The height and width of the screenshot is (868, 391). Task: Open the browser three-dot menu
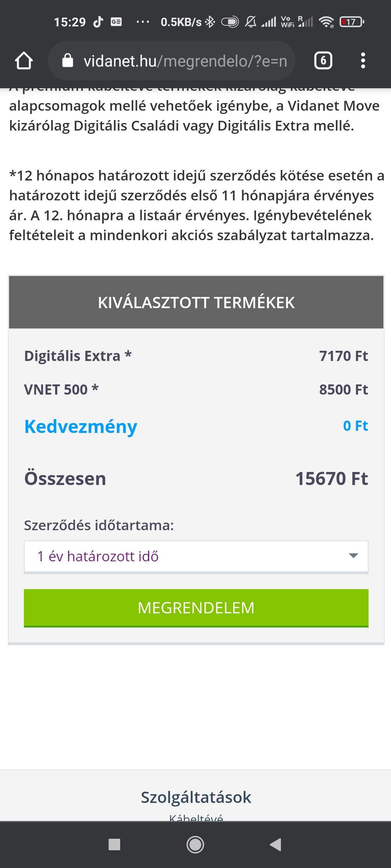(x=363, y=61)
